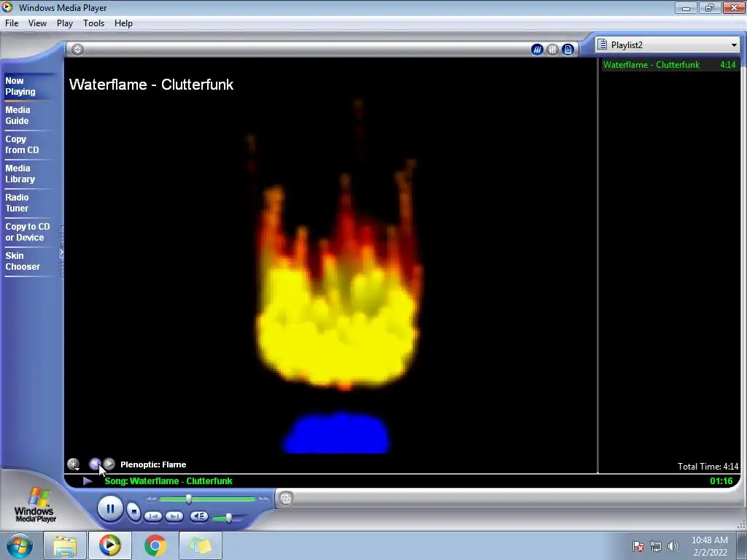The width and height of the screenshot is (747, 560).
Task: Select the previous visualization
Action: (x=95, y=463)
